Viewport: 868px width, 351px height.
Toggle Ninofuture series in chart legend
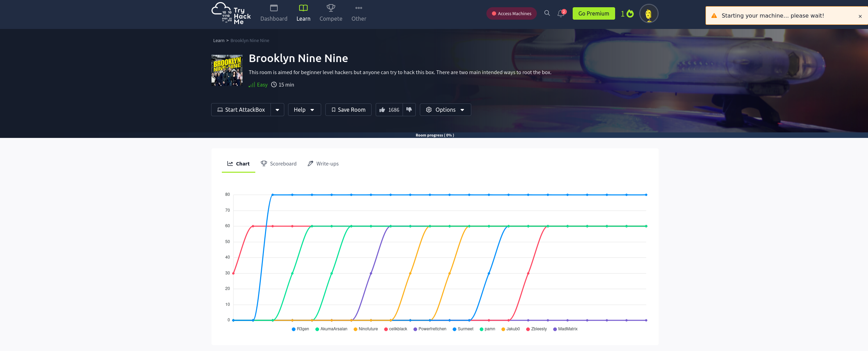click(366, 329)
